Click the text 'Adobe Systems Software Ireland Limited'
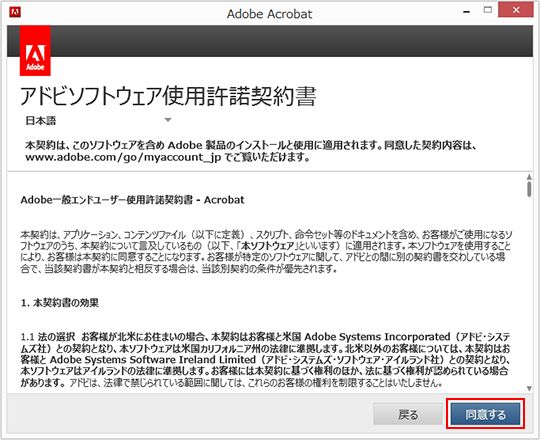Viewport: 540px width, 440px height. coord(153,360)
